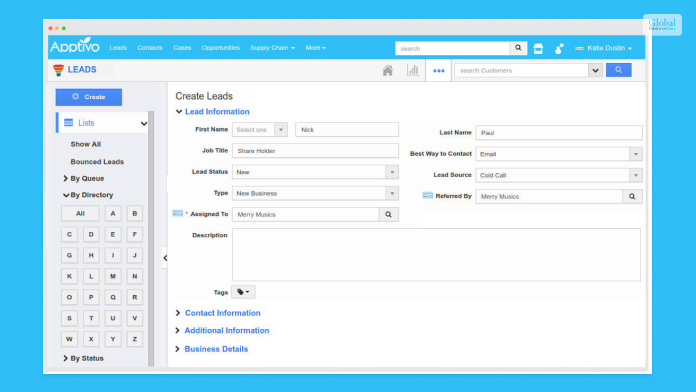The height and width of the screenshot is (392, 696).
Task: Open the reports bar chart icon
Action: coord(413,70)
